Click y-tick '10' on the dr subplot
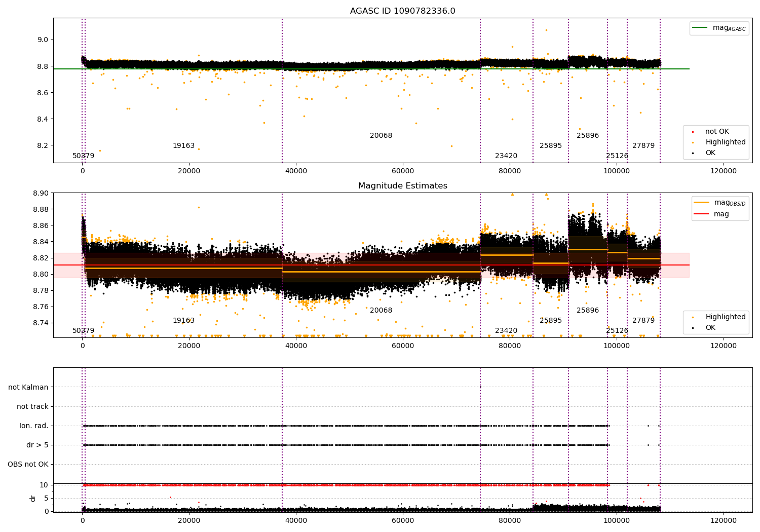 coord(44,485)
